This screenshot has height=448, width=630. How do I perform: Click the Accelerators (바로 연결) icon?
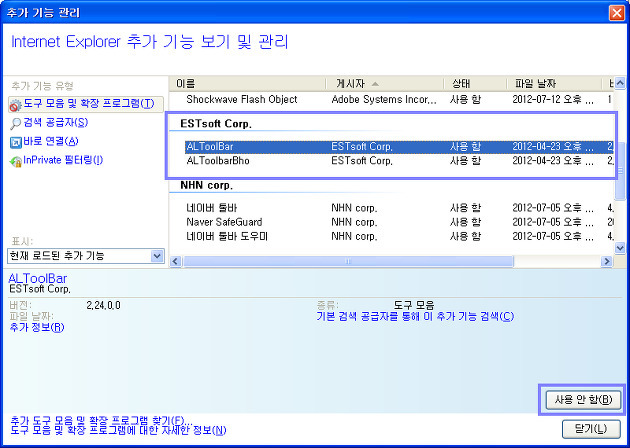coord(15,142)
